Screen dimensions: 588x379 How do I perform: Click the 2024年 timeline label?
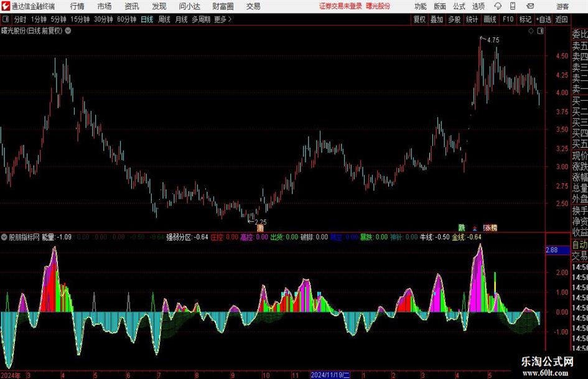coord(11,375)
